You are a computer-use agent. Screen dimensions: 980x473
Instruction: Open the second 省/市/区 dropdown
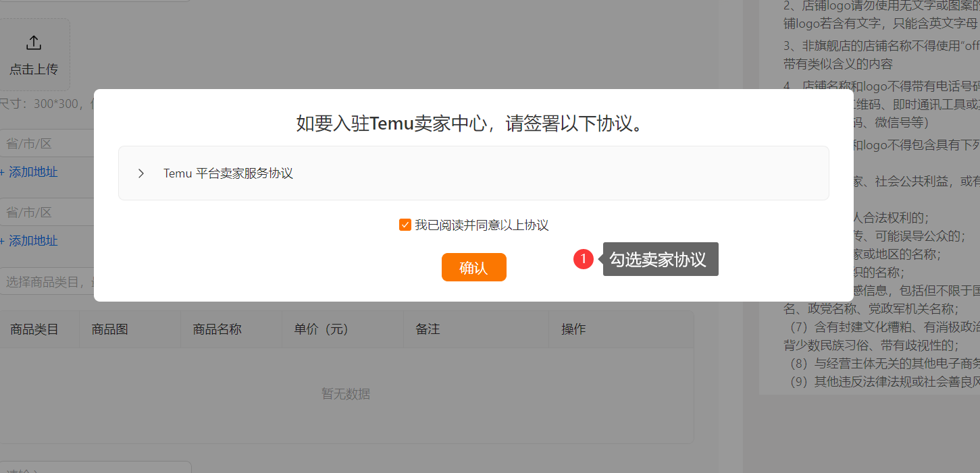coord(47,212)
